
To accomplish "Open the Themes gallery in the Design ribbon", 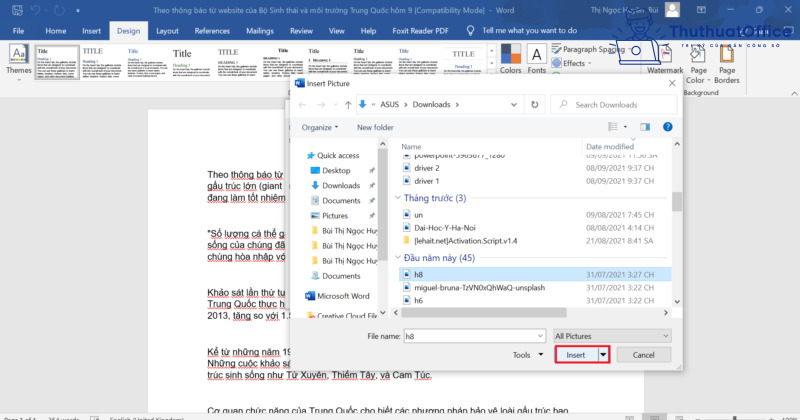I will [x=19, y=62].
